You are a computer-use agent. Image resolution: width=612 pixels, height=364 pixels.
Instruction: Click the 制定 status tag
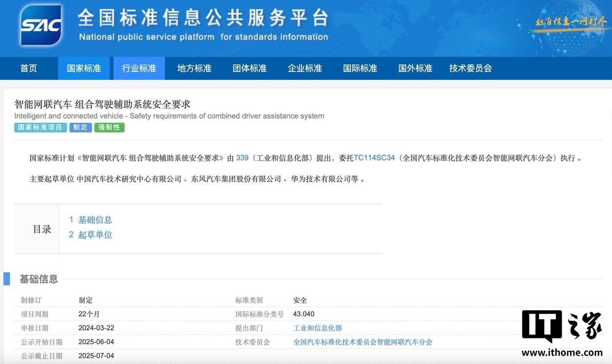(x=80, y=128)
